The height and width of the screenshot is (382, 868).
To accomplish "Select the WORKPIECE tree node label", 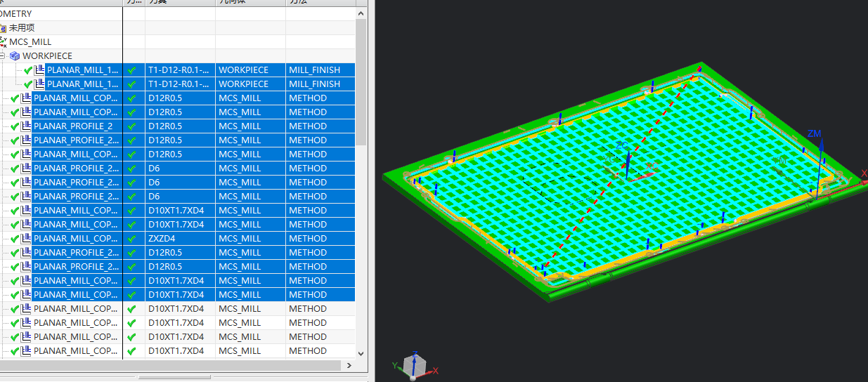I will (x=47, y=56).
